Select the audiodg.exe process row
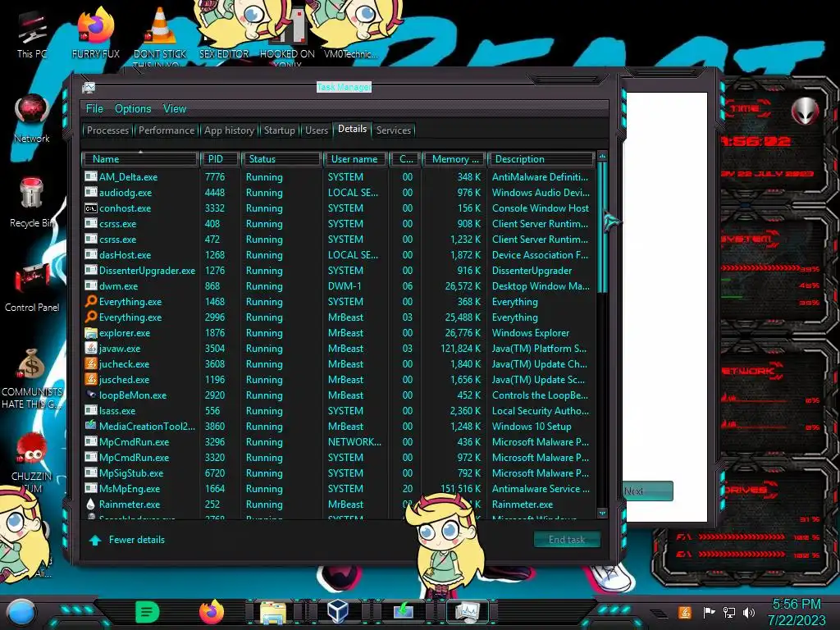 click(x=339, y=192)
